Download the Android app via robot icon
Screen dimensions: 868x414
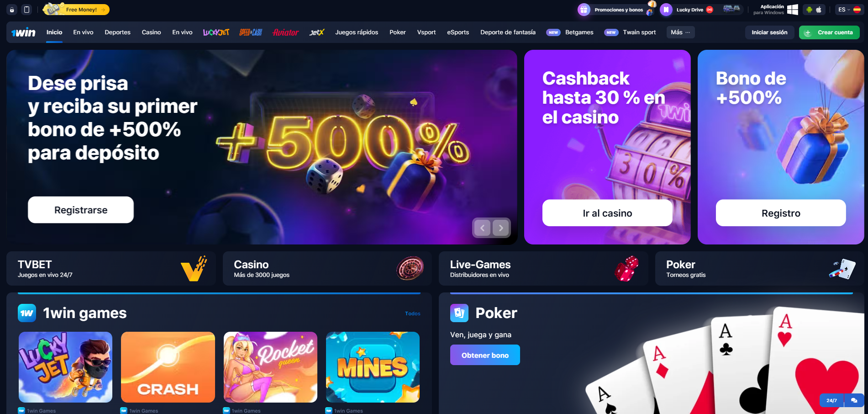click(809, 10)
